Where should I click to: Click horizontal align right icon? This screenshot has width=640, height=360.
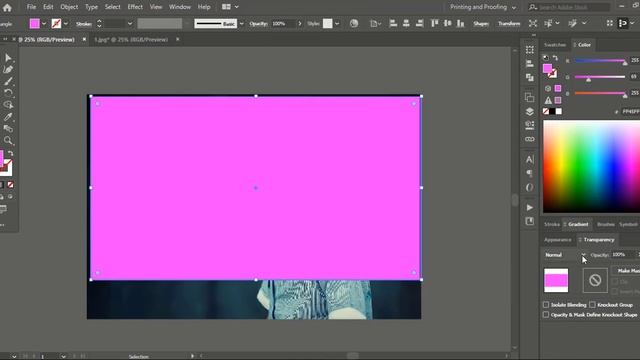pos(419,24)
